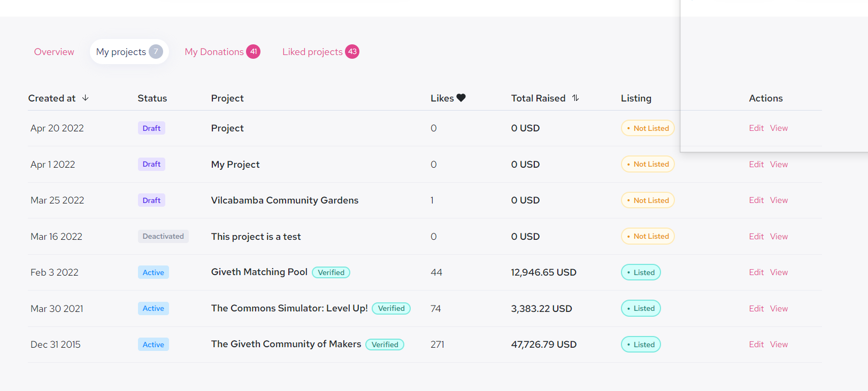Click Listed badge for Giveth Matching Pool
The image size is (868, 391).
point(641,272)
